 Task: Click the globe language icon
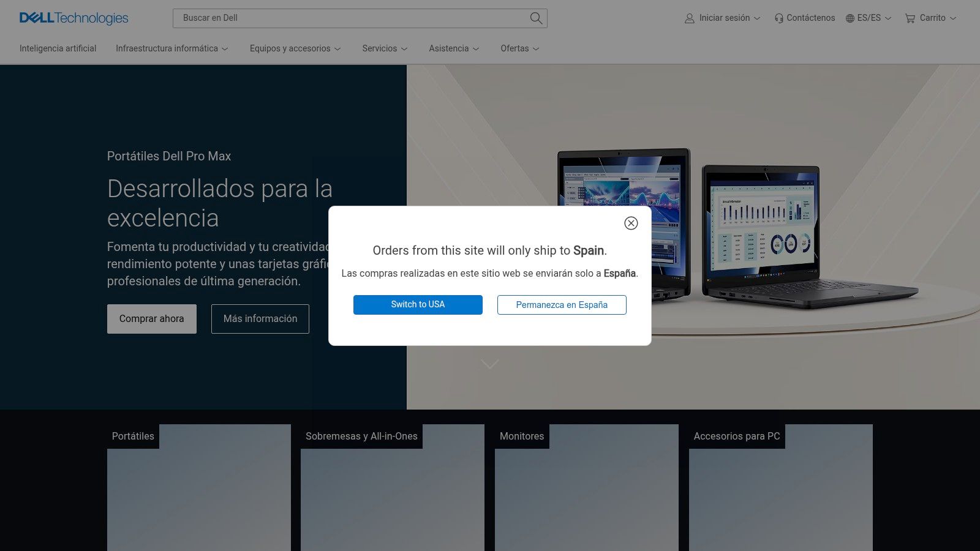pyautogui.click(x=850, y=18)
